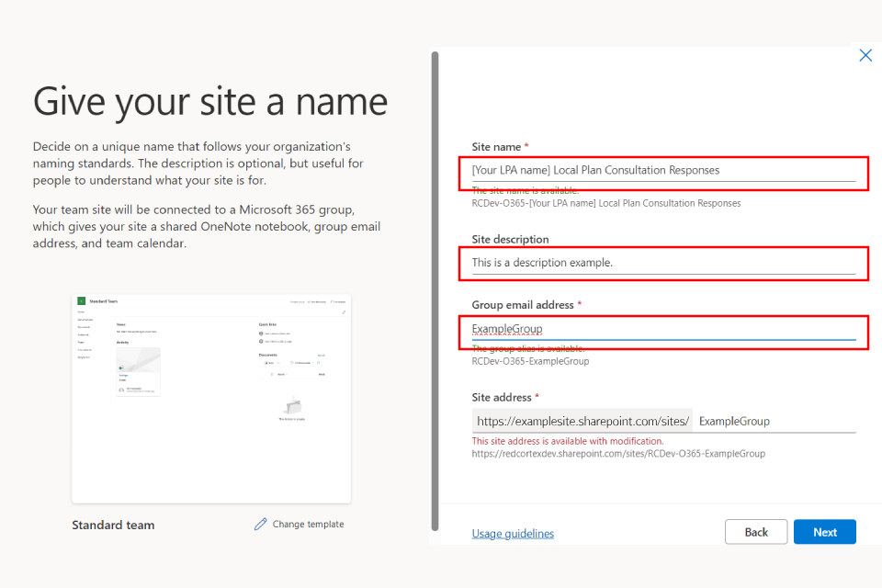
Task: Click the 'Give your site a name' heading
Action: [210, 101]
